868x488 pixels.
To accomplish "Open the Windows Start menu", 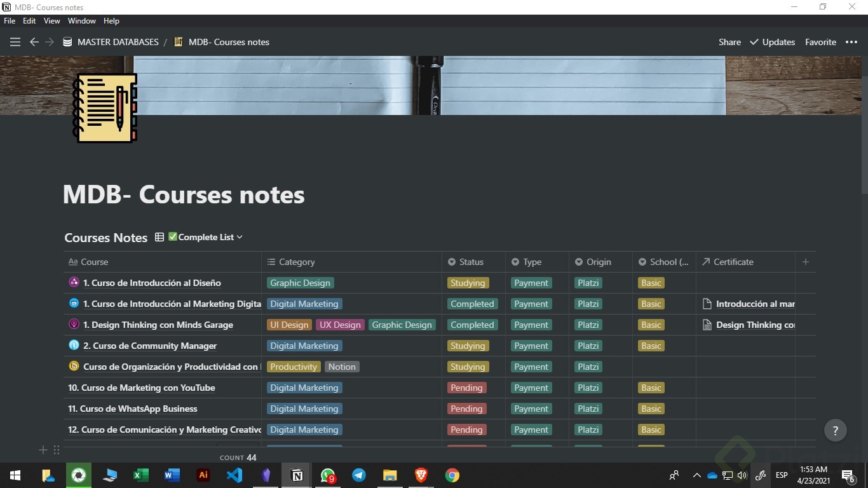I will pos(15,475).
